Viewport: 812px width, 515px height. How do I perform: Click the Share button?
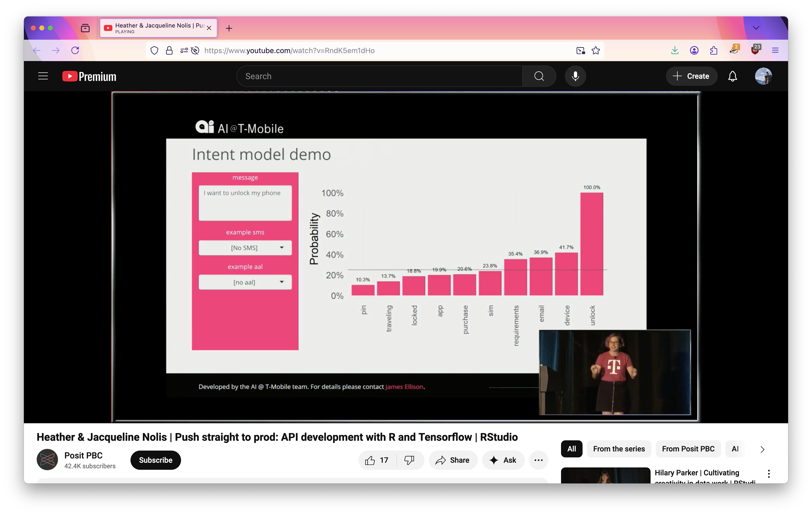coord(453,460)
